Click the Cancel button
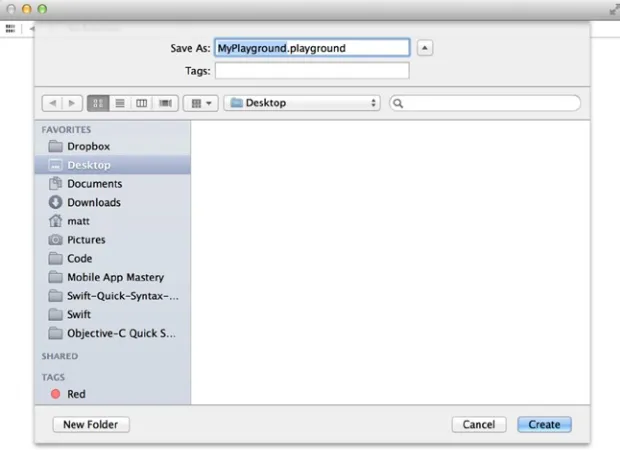Viewport: 620px width, 450px height. [x=479, y=424]
